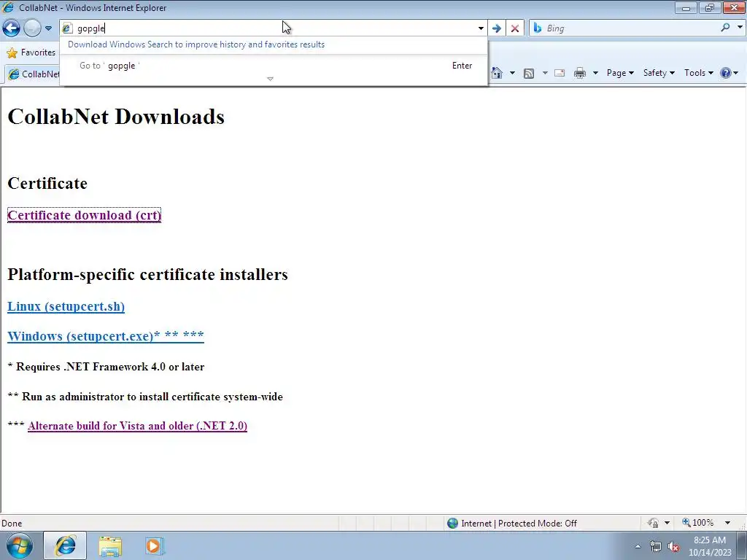Click the Print icon
The image size is (747, 560).
pos(580,73)
